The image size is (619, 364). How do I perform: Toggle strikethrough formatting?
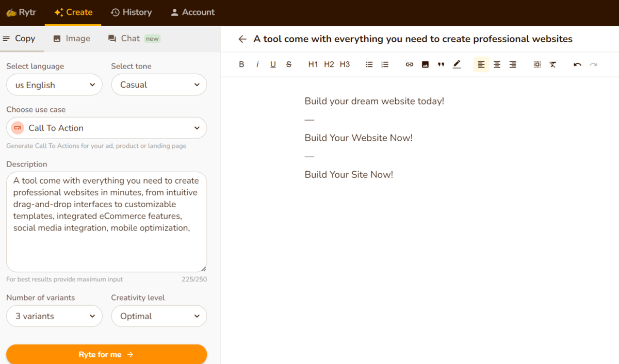pyautogui.click(x=289, y=64)
